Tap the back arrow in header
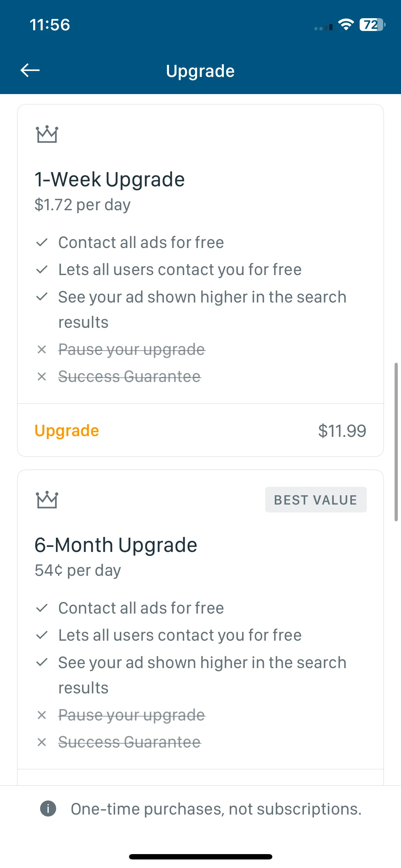Viewport: 401px width, 868px height. 30,70
